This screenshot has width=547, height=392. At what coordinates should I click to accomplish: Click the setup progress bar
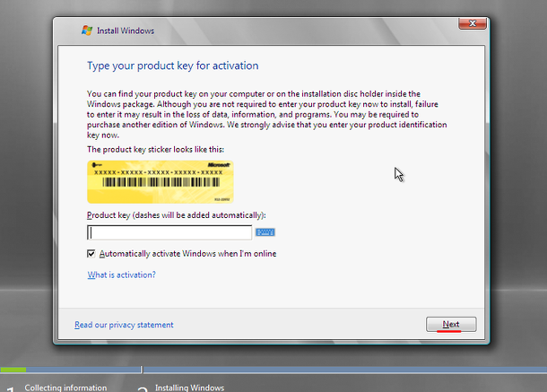273,370
